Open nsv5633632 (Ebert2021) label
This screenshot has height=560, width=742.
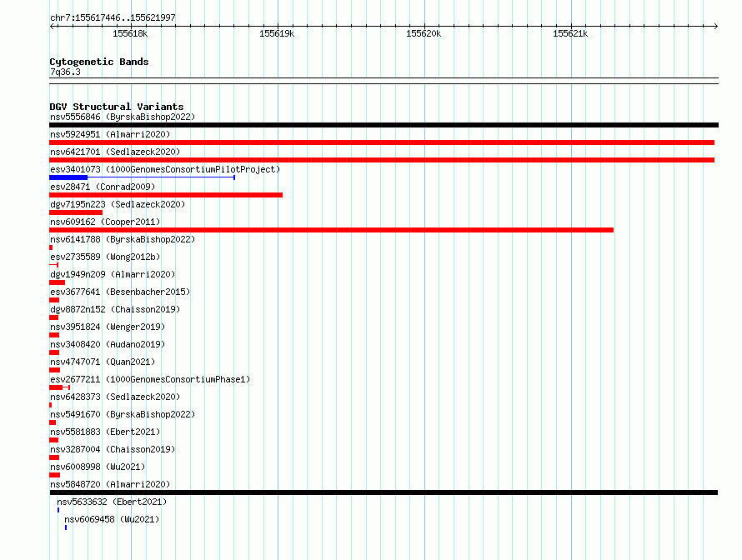point(112,502)
